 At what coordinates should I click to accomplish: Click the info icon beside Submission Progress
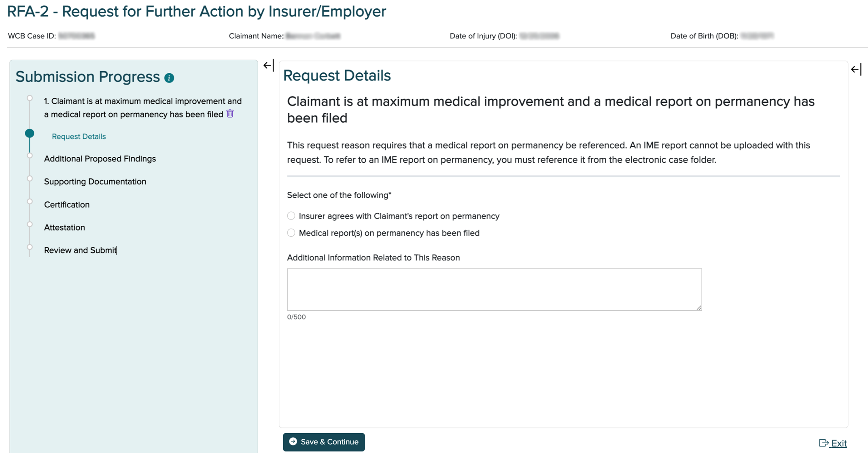pyautogui.click(x=170, y=77)
